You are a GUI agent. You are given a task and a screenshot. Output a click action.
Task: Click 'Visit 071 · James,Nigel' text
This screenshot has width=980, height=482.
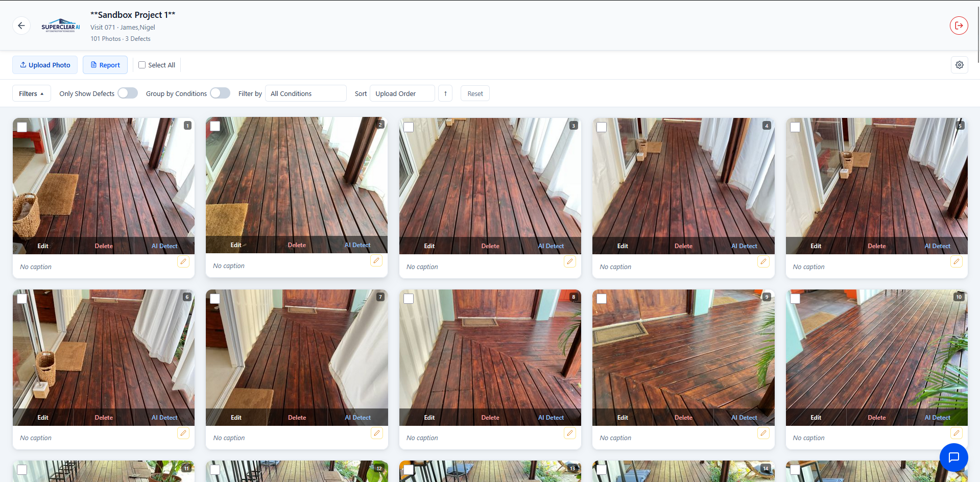click(x=123, y=28)
